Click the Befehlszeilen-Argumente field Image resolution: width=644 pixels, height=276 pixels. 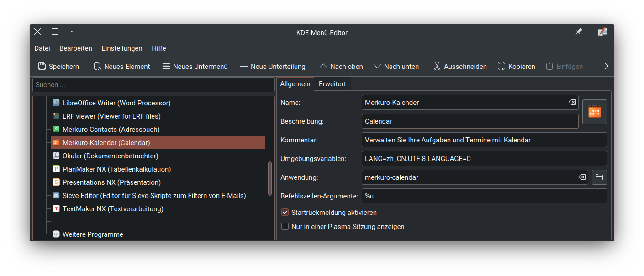click(x=484, y=196)
